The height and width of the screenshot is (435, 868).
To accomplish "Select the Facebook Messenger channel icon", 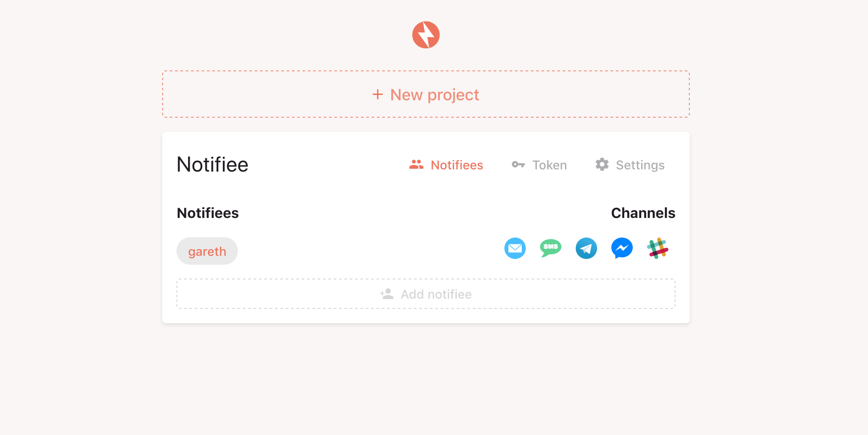I will tap(622, 248).
